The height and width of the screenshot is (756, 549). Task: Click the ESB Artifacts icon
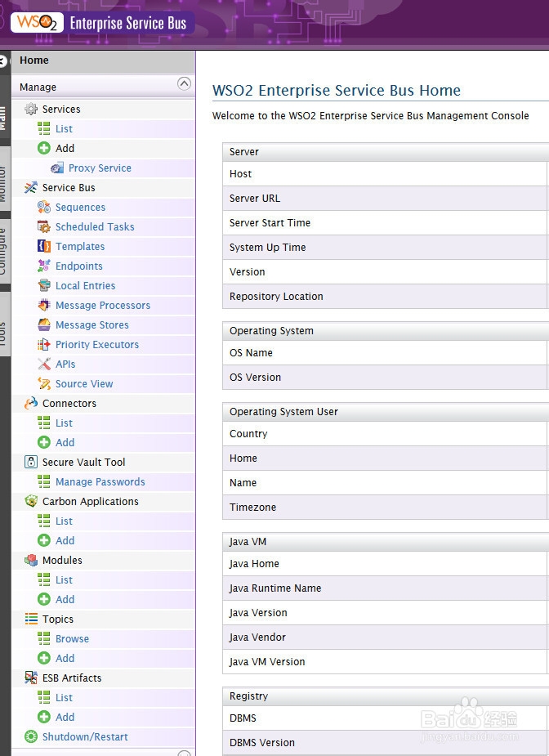coord(31,678)
